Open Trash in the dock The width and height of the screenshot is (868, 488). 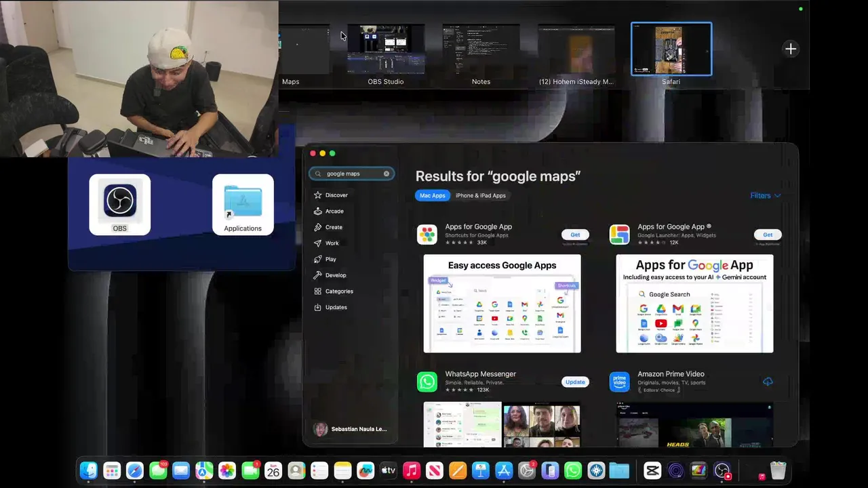[x=778, y=470]
